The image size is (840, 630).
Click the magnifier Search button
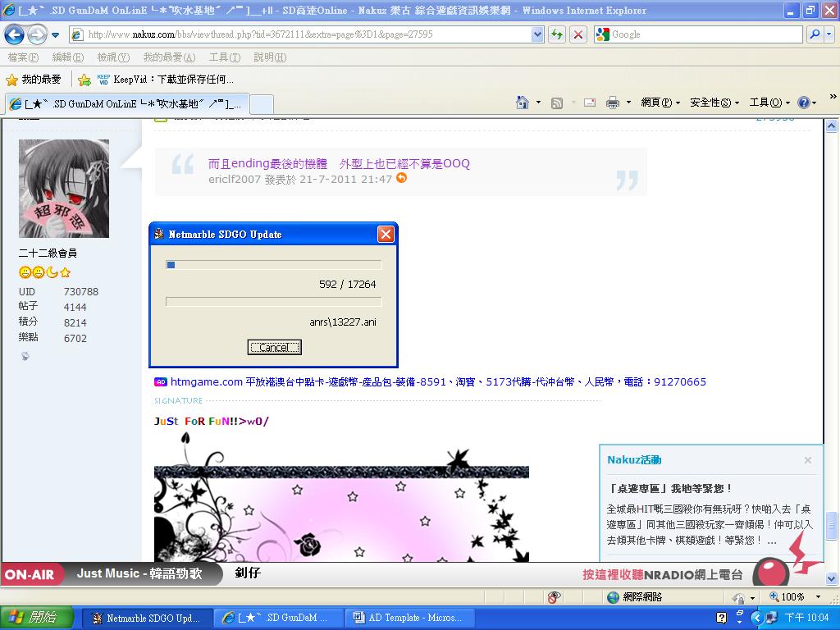815,34
